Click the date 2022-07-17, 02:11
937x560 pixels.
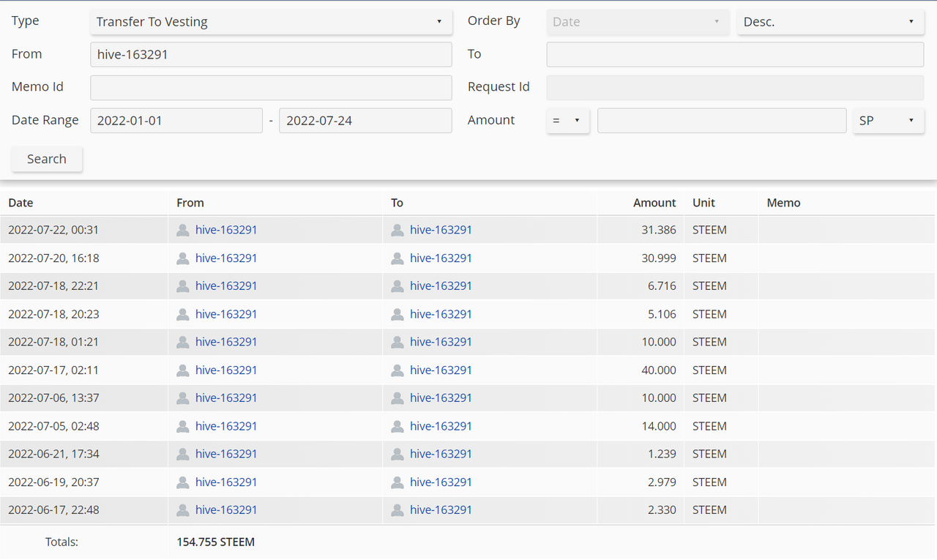tap(53, 370)
